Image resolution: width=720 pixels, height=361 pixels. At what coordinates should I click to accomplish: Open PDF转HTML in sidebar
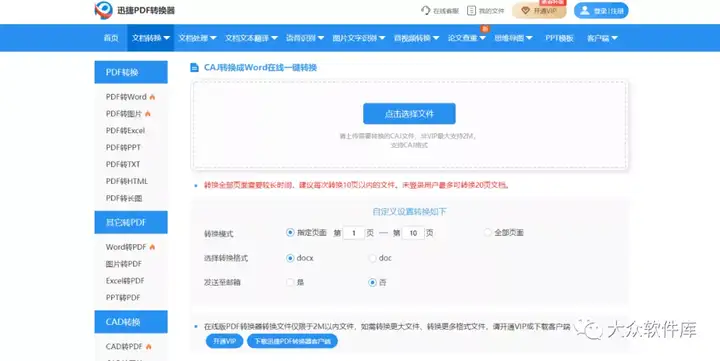[x=127, y=181]
